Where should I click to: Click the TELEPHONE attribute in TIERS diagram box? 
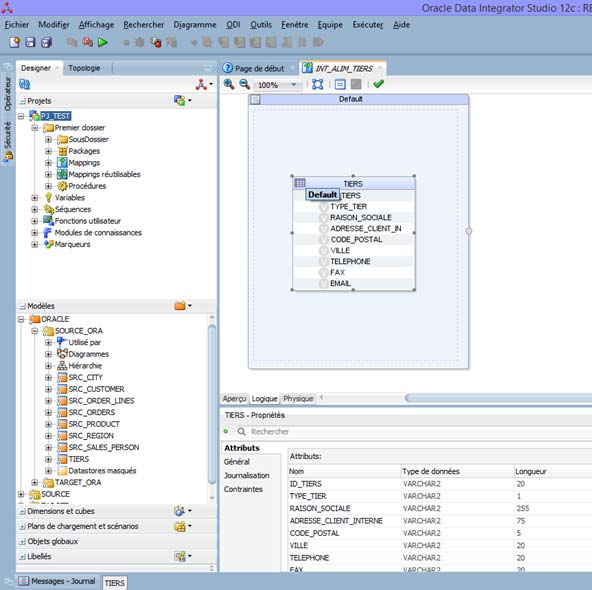tap(350, 261)
